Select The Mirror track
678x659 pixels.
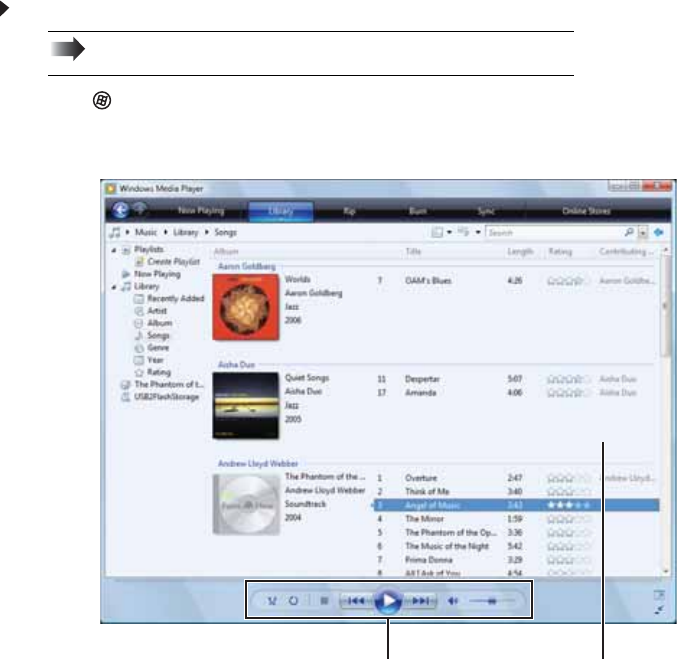point(425,518)
